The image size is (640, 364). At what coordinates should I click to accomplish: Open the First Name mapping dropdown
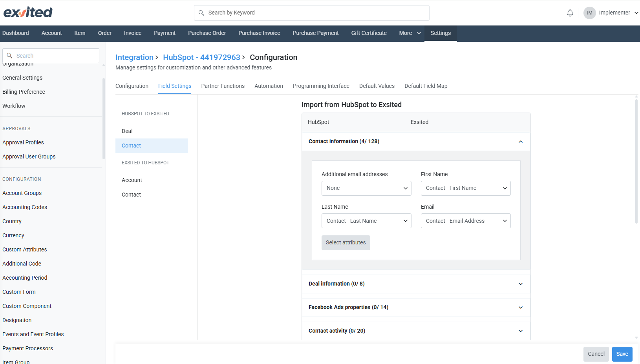pos(466,188)
